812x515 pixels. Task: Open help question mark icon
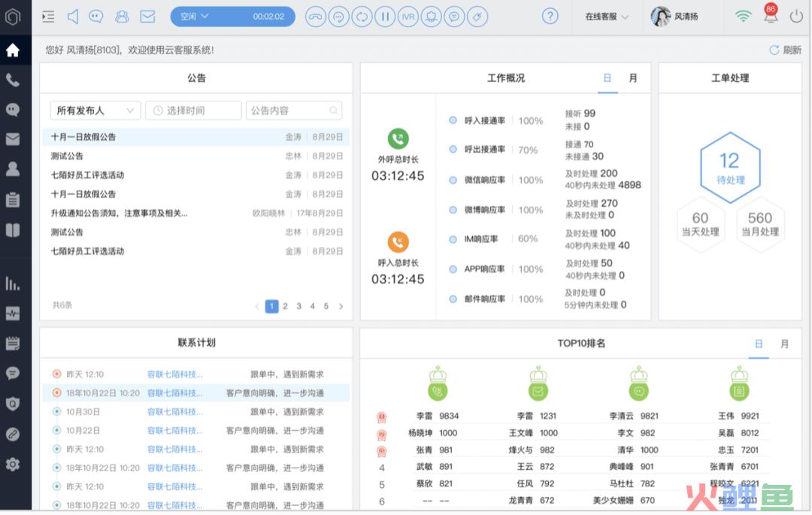pos(550,17)
